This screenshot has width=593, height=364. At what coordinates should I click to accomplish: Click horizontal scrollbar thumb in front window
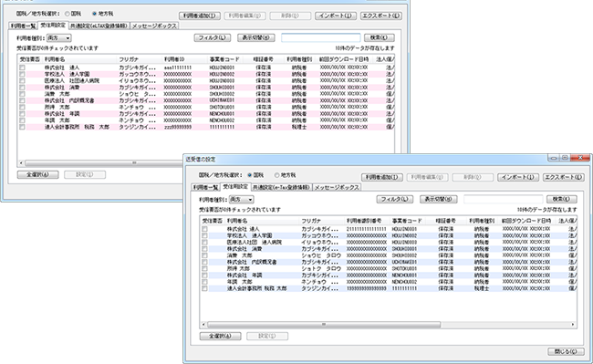[x=324, y=324]
